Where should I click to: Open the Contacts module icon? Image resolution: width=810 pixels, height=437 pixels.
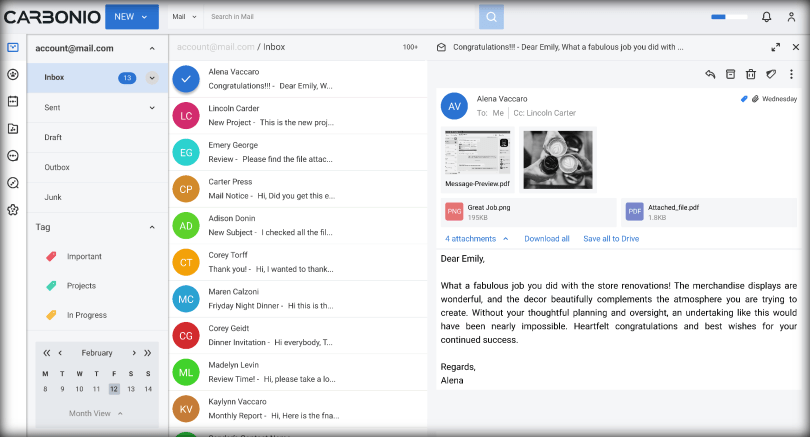click(x=13, y=74)
